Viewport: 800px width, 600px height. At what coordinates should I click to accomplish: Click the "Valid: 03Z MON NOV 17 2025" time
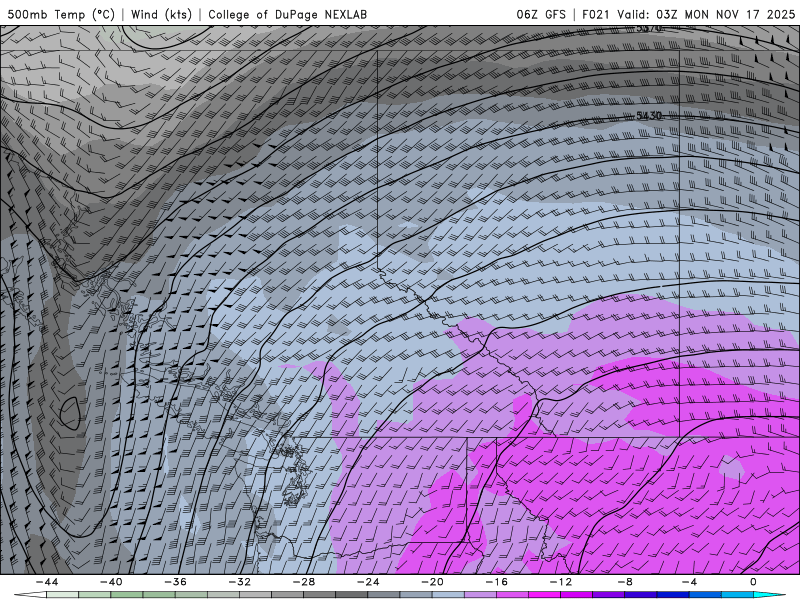[706, 14]
